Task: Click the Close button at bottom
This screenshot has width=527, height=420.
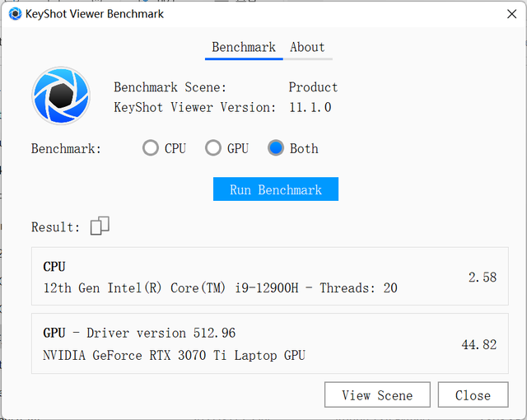Action: [473, 395]
